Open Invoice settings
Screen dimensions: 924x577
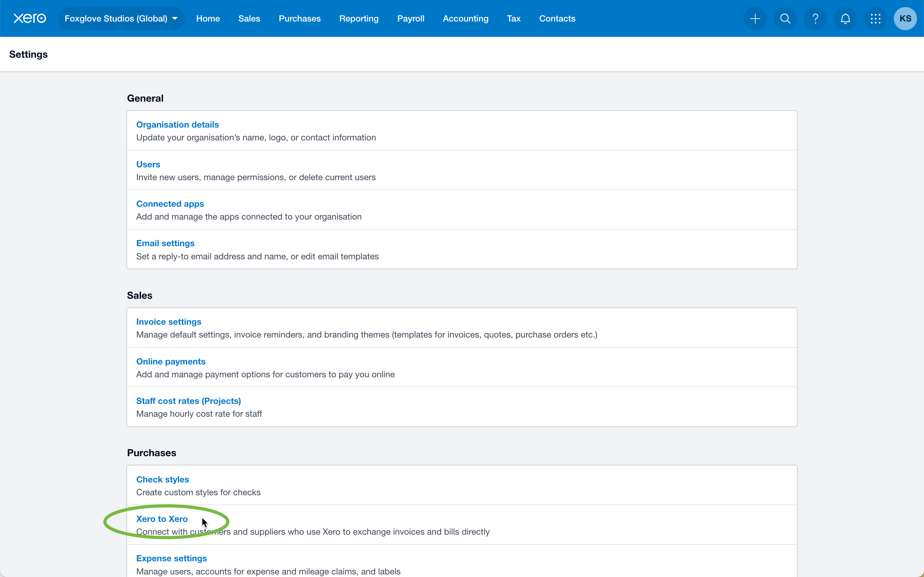coord(168,321)
